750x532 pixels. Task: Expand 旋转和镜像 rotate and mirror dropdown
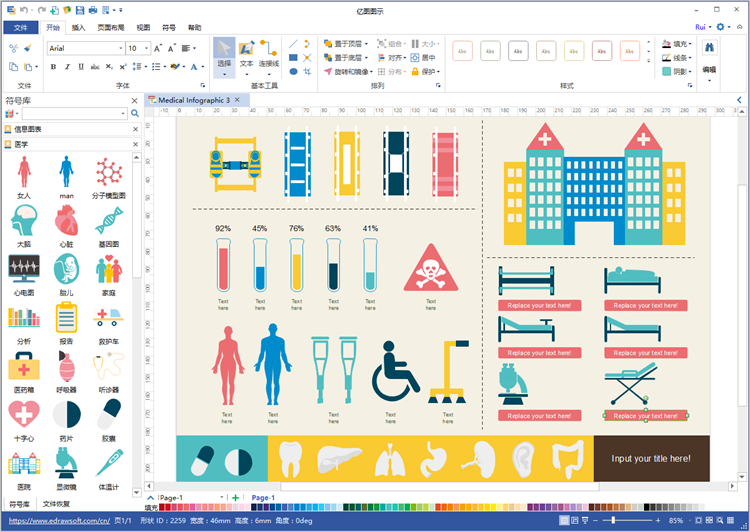click(x=371, y=72)
